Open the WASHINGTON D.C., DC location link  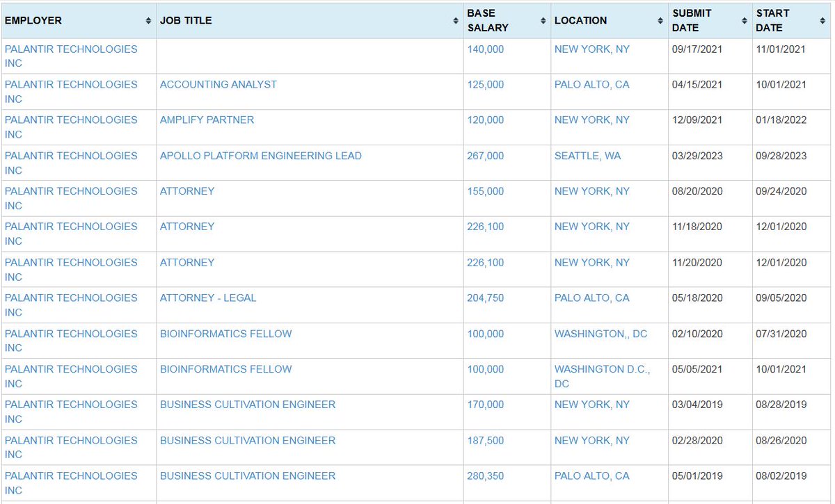click(x=603, y=376)
